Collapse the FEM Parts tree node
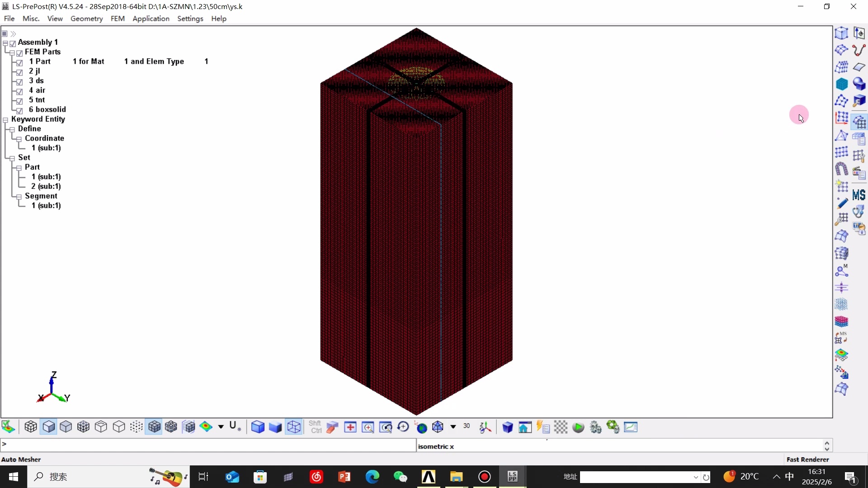This screenshot has width=868, height=488. coord(12,52)
